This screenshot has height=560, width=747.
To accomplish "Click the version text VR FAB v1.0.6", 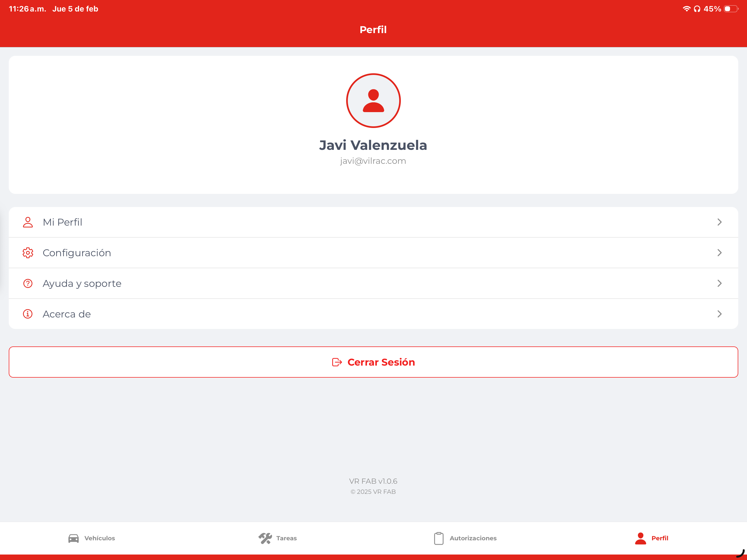I will [373, 481].
